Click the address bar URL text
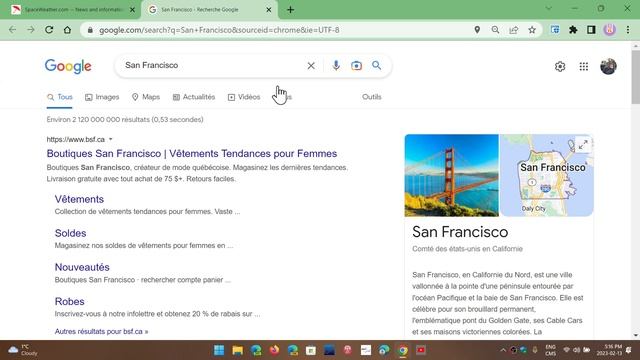 tap(219, 30)
